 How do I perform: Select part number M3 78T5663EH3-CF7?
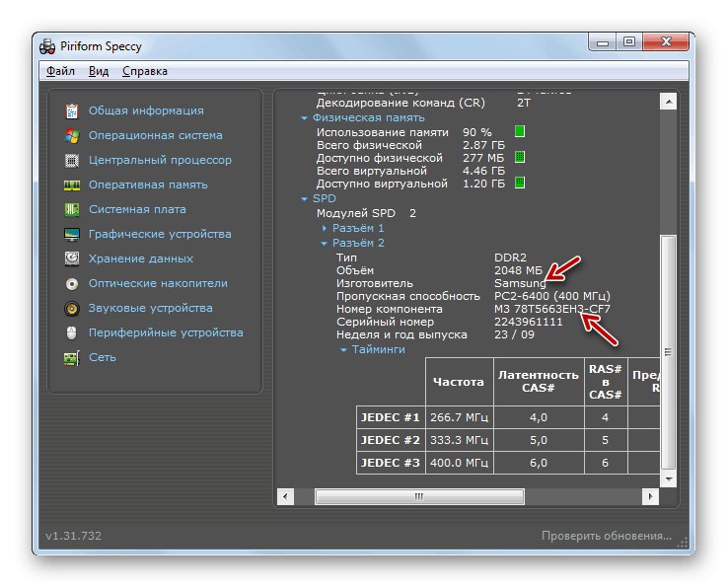click(552, 309)
